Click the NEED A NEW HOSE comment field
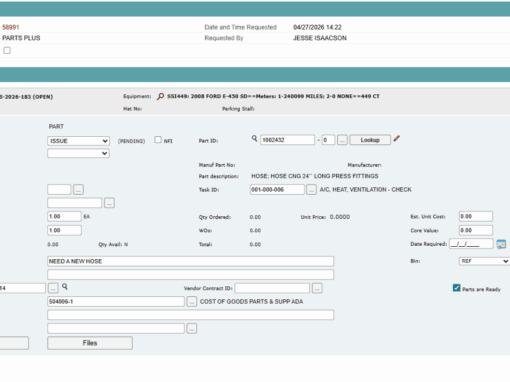This screenshot has height=382, width=510. coord(190,261)
